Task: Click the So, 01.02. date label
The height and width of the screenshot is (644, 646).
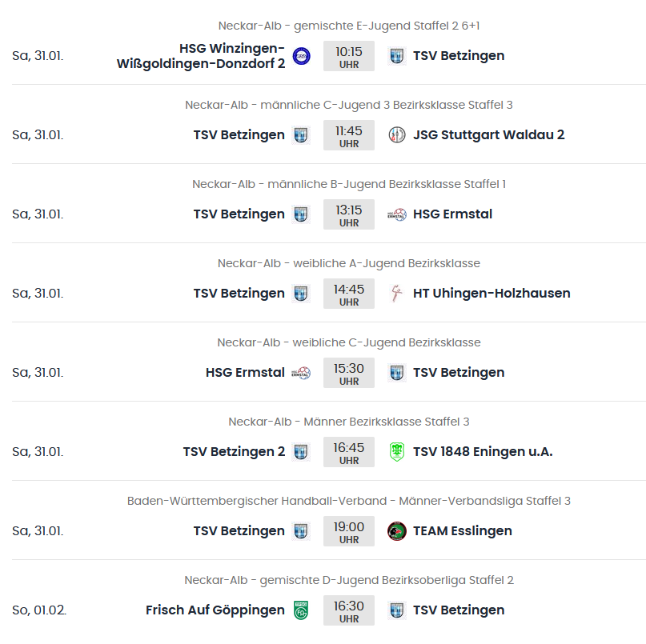Action: click(39, 610)
